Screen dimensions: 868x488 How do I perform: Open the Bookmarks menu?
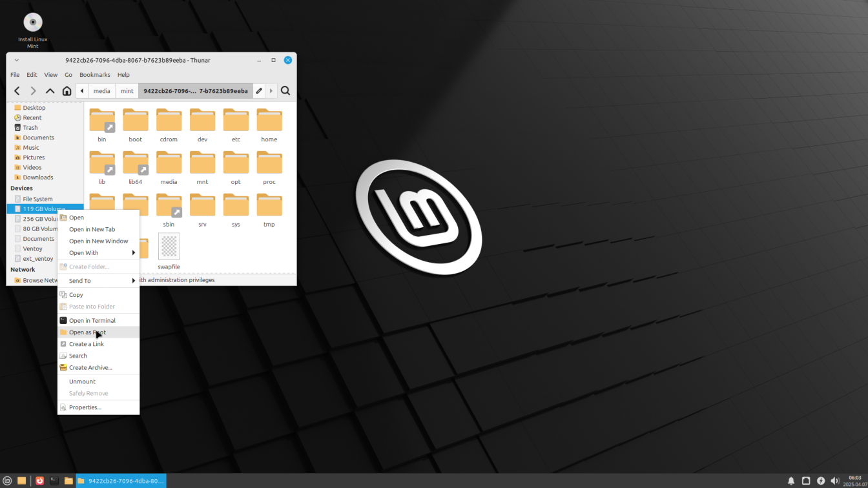95,75
